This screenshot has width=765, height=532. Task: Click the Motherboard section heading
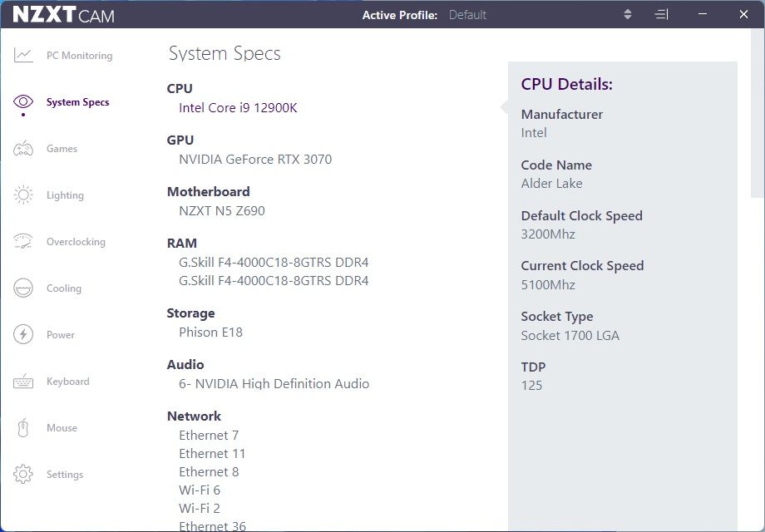[209, 192]
